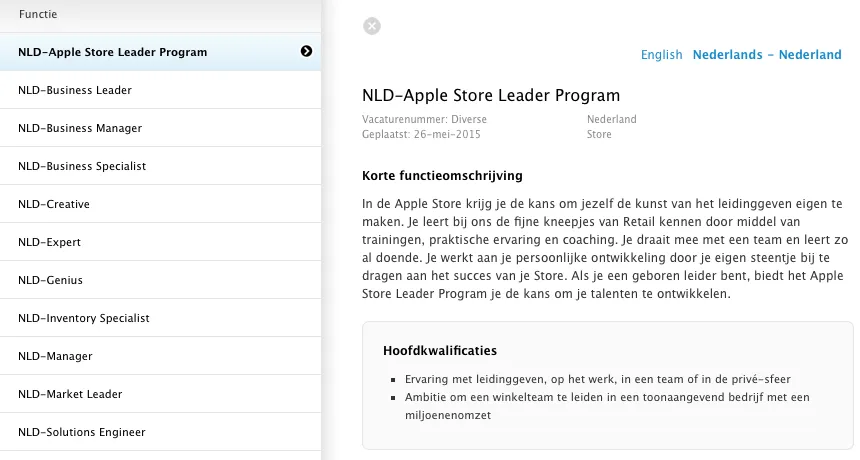Screen dimensions: 860x460
Task: Select the NLD-Inventory Specialist row
Action: click(160, 318)
